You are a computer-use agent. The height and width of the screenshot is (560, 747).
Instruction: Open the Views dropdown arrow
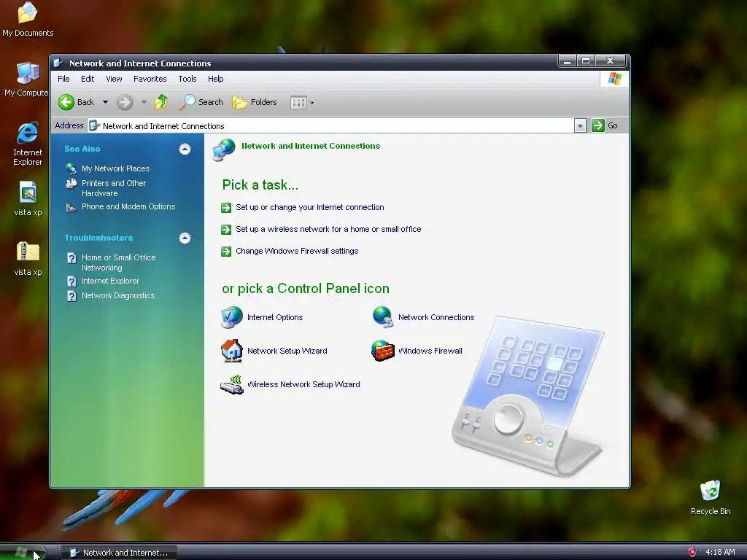click(x=312, y=103)
